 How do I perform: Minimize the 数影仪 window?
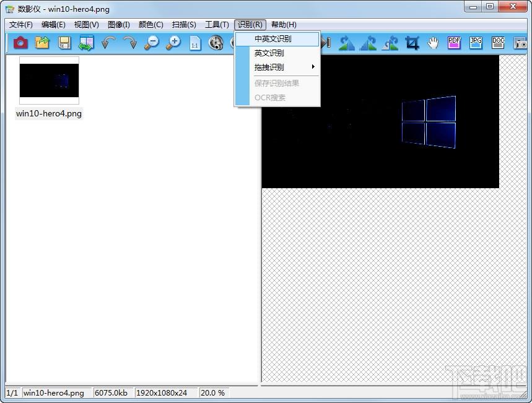[474, 7]
